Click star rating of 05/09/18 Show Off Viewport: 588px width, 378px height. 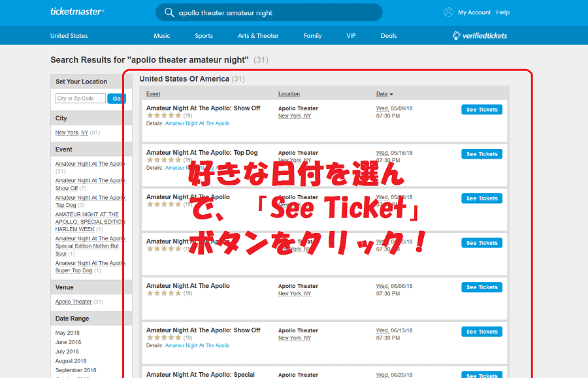point(164,116)
